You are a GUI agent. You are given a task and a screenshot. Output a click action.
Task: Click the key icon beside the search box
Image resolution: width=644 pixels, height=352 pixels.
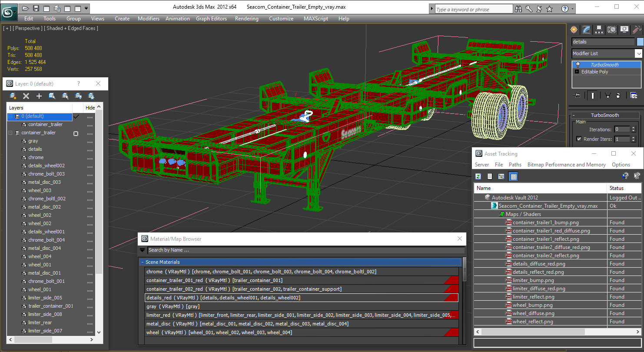[x=529, y=9]
